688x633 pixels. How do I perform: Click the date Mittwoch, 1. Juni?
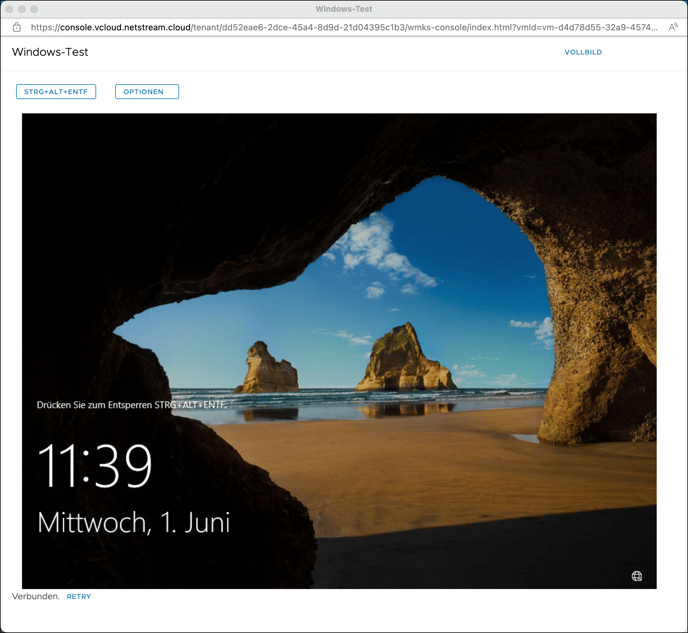(134, 522)
